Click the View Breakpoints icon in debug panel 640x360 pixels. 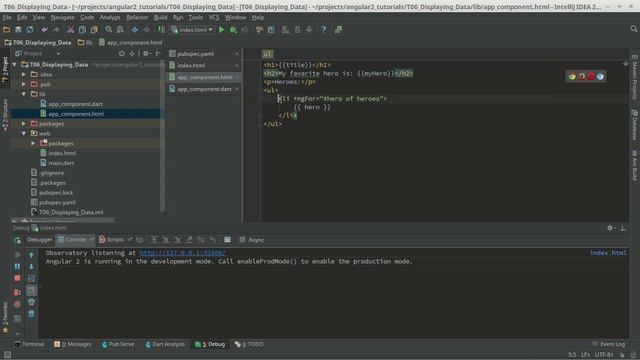point(17,293)
